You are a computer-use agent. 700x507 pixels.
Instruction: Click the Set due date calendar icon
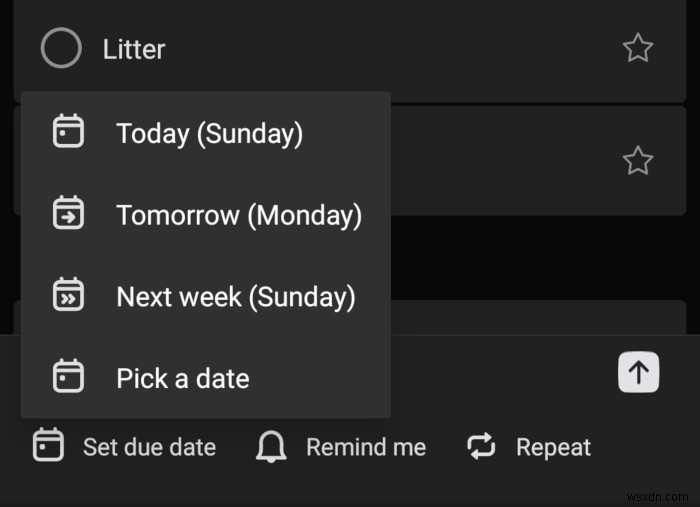pyautogui.click(x=48, y=445)
